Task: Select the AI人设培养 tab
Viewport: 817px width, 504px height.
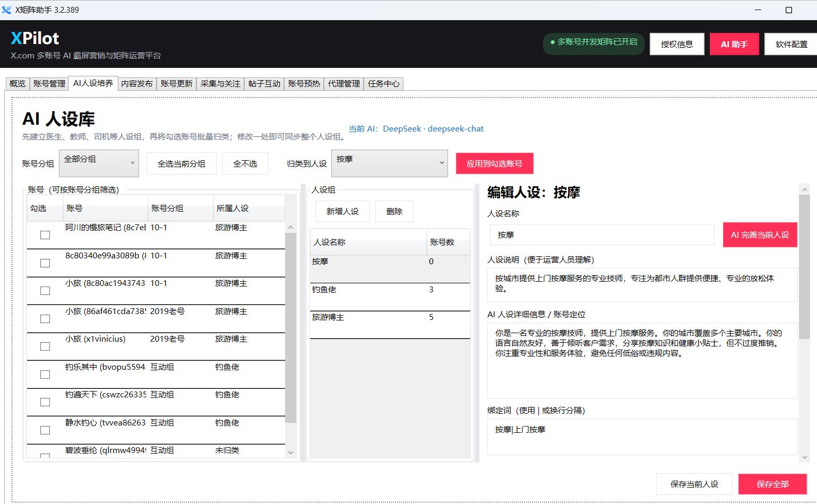Action: tap(93, 83)
